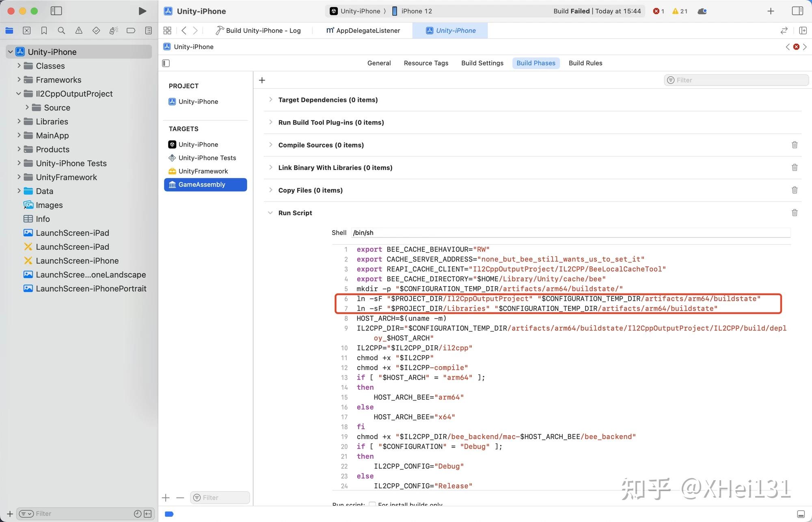
Task: Delete the Copy Files build phase
Action: coord(794,190)
